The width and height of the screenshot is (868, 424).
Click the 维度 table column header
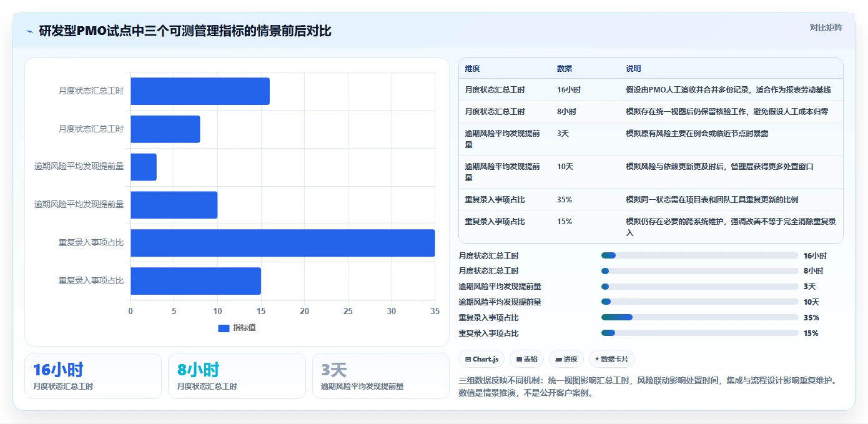click(x=472, y=69)
